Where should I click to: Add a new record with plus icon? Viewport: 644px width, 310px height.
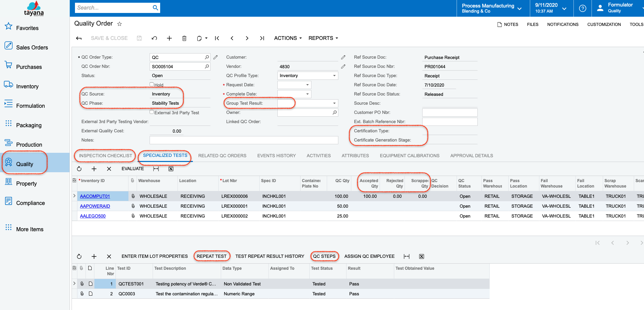tap(169, 38)
